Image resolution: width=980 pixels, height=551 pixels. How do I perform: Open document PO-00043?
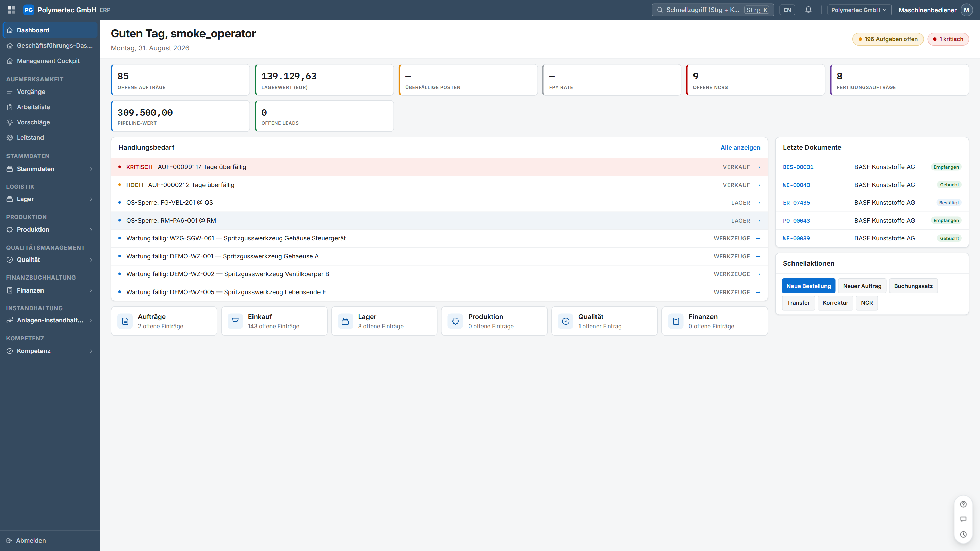[796, 220]
